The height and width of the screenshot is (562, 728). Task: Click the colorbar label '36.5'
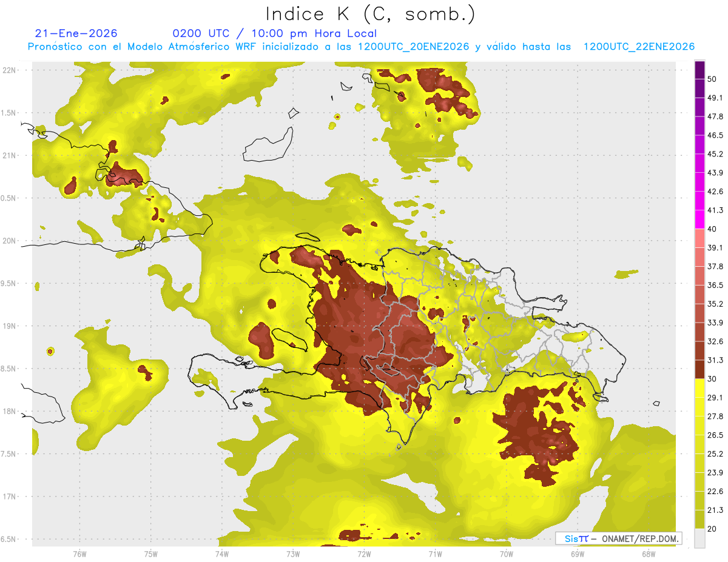[715, 285]
